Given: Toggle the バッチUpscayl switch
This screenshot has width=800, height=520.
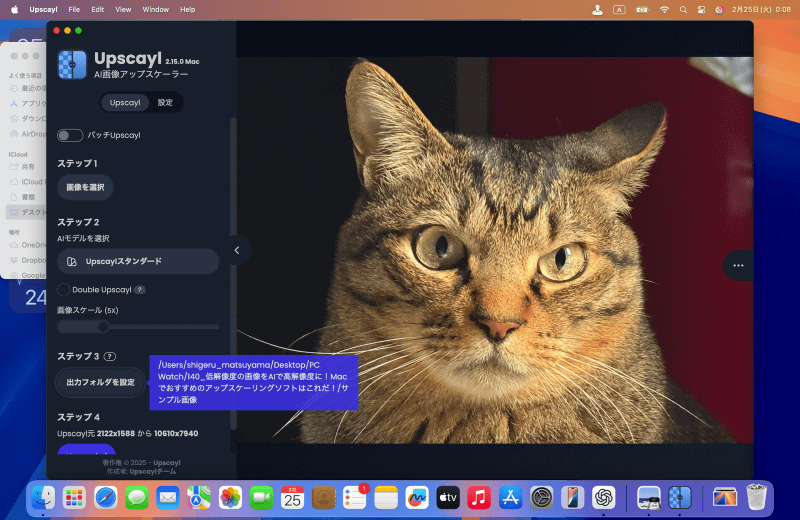Looking at the screenshot, I should 70,135.
